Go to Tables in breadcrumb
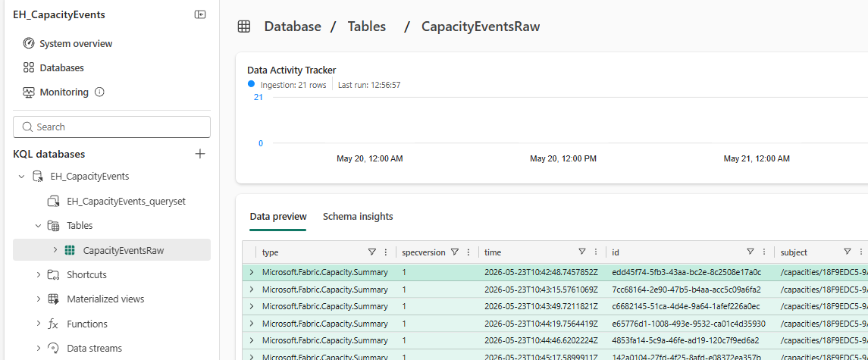 click(366, 26)
